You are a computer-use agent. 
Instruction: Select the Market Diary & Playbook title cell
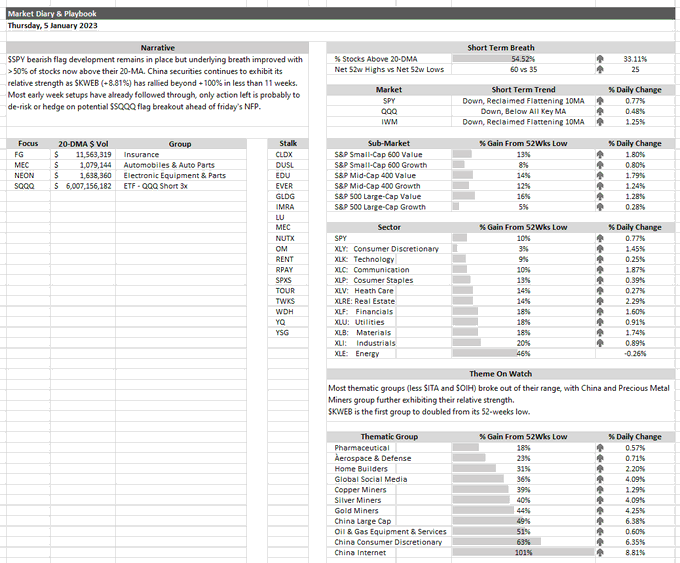[340, 13]
